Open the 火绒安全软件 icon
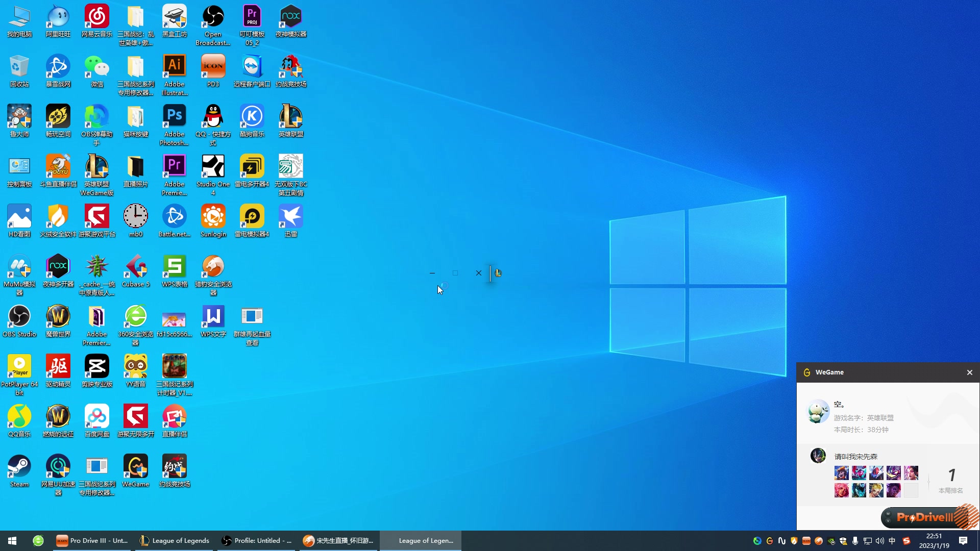This screenshot has width=980, height=551. tap(58, 216)
